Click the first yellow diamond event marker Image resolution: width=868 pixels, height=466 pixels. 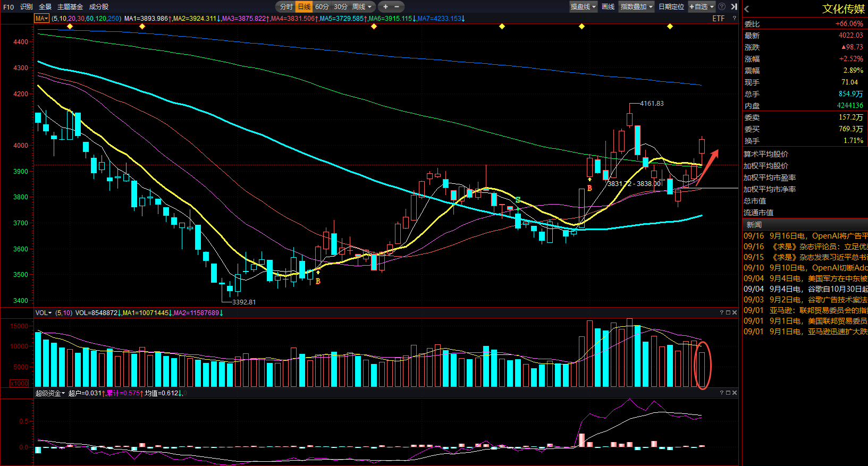(70, 26)
